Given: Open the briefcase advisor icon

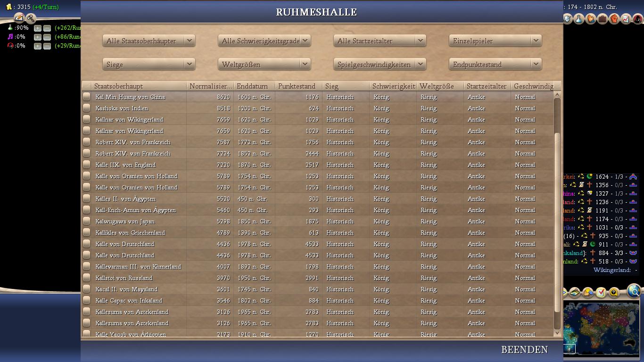Looking at the screenshot, I should pyautogui.click(x=603, y=19).
